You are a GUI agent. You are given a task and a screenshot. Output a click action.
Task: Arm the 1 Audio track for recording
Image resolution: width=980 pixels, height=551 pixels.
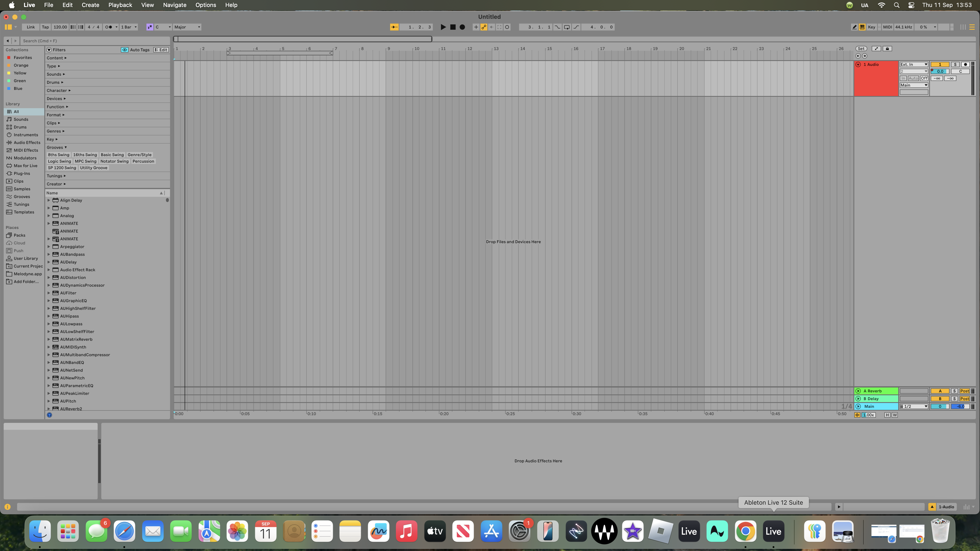point(965,64)
